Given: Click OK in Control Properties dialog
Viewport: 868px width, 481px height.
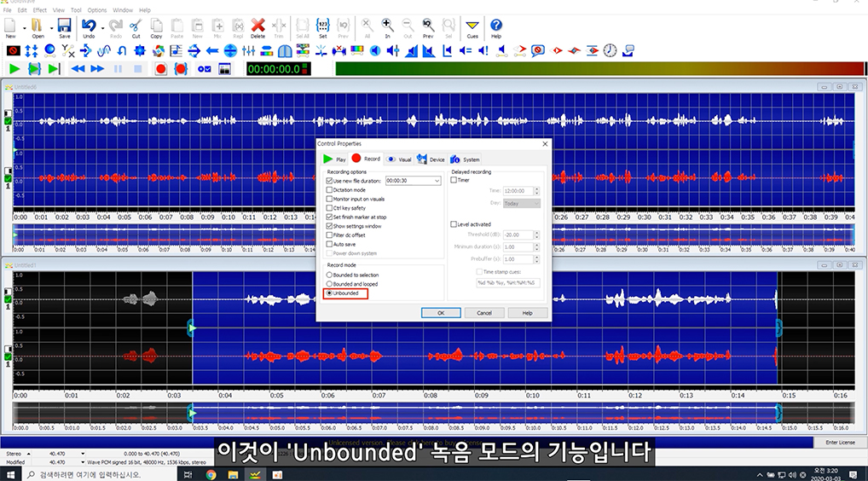Looking at the screenshot, I should coord(441,313).
